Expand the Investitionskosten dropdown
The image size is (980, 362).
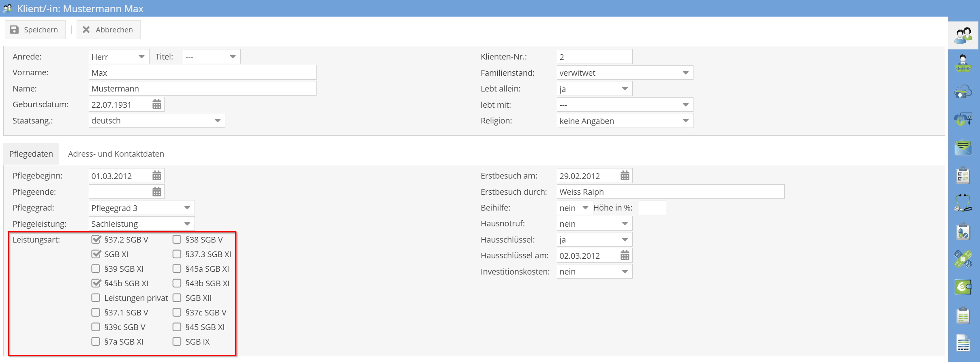coord(595,272)
